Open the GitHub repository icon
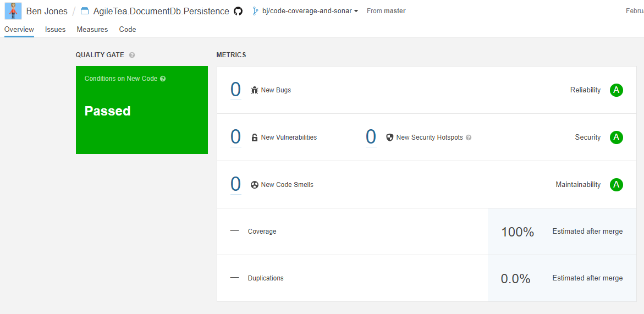644x314 pixels. [x=238, y=11]
